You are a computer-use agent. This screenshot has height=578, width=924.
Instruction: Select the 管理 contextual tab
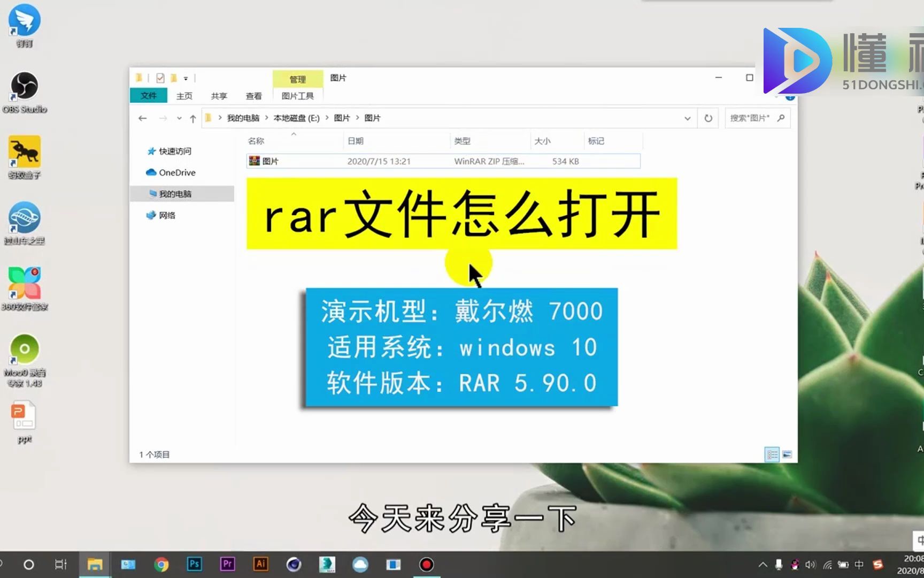click(x=297, y=79)
